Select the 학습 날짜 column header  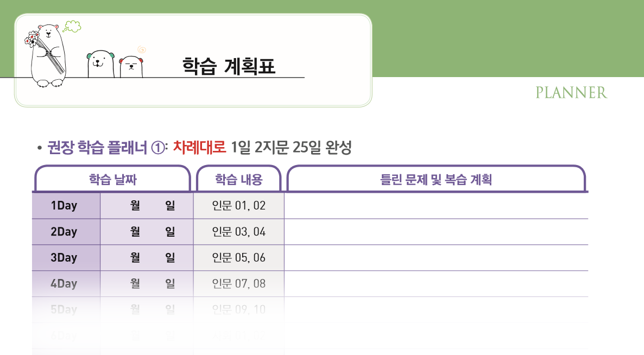coord(112,180)
